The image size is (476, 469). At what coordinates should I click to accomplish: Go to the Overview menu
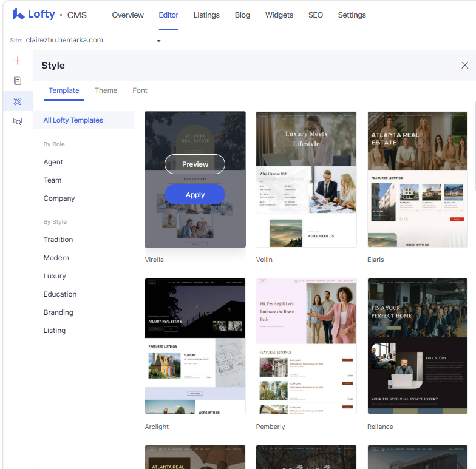[x=127, y=15]
